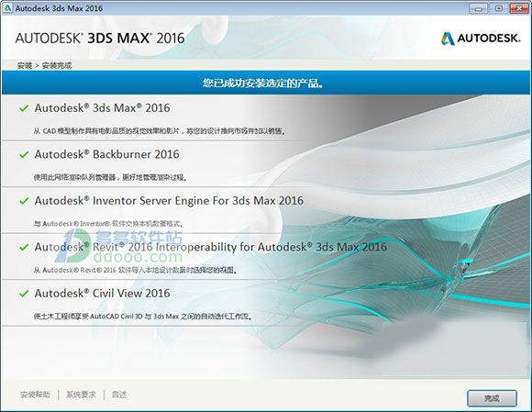Open the 安装帮助 installation help link
This screenshot has width=532, height=412.
35,395
